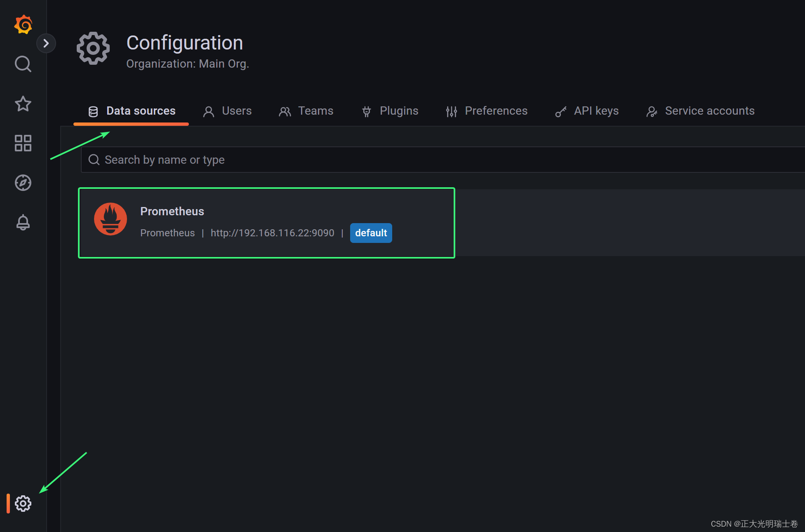The image size is (805, 532).
Task: Switch to the Users tab
Action: [x=227, y=111]
